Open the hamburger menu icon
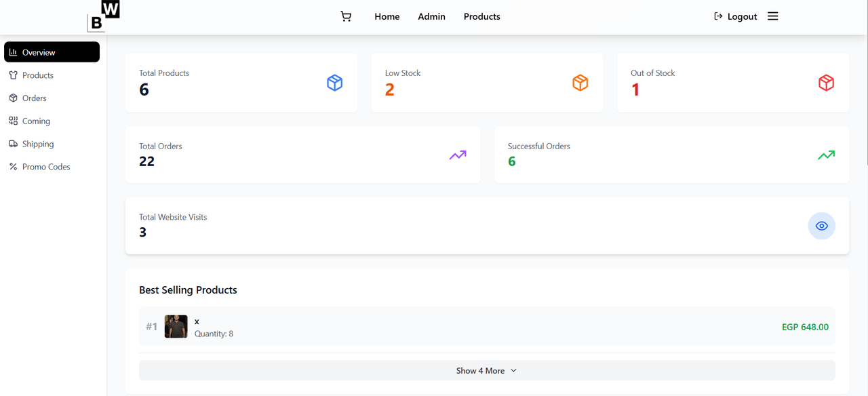 point(772,16)
